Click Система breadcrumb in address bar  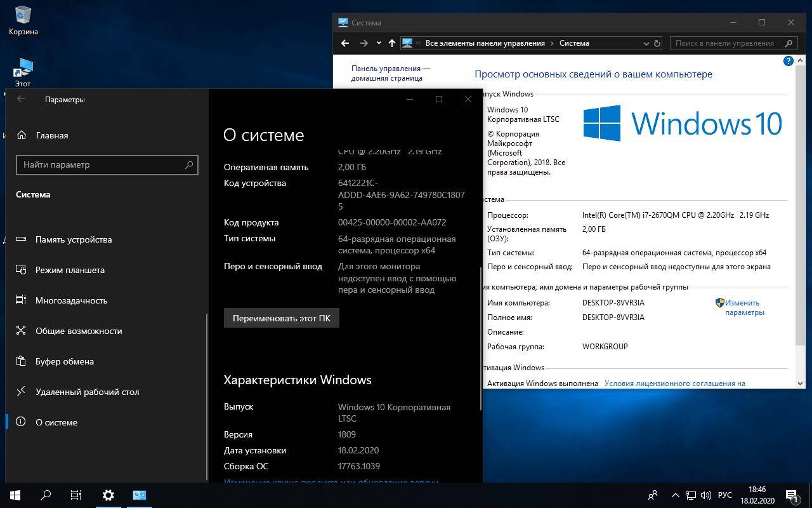[x=574, y=43]
